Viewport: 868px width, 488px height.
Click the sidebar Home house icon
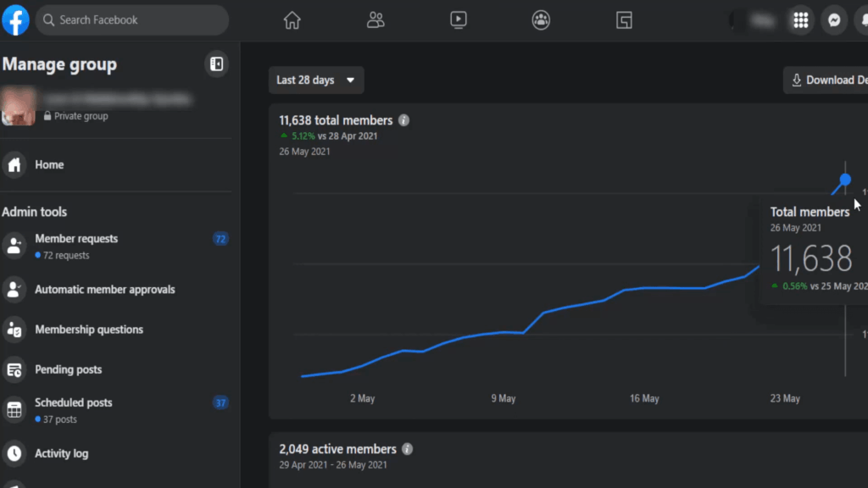coord(14,165)
